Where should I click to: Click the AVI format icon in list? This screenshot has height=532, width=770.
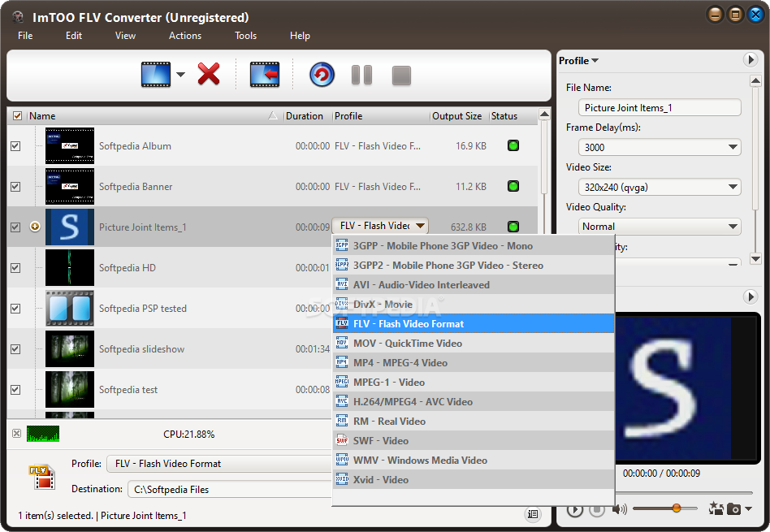click(342, 284)
